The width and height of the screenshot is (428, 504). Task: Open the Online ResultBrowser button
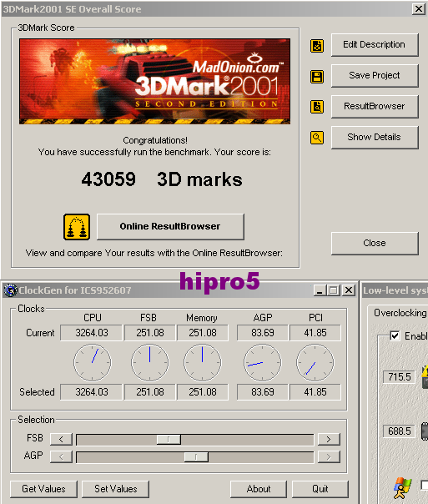170,227
